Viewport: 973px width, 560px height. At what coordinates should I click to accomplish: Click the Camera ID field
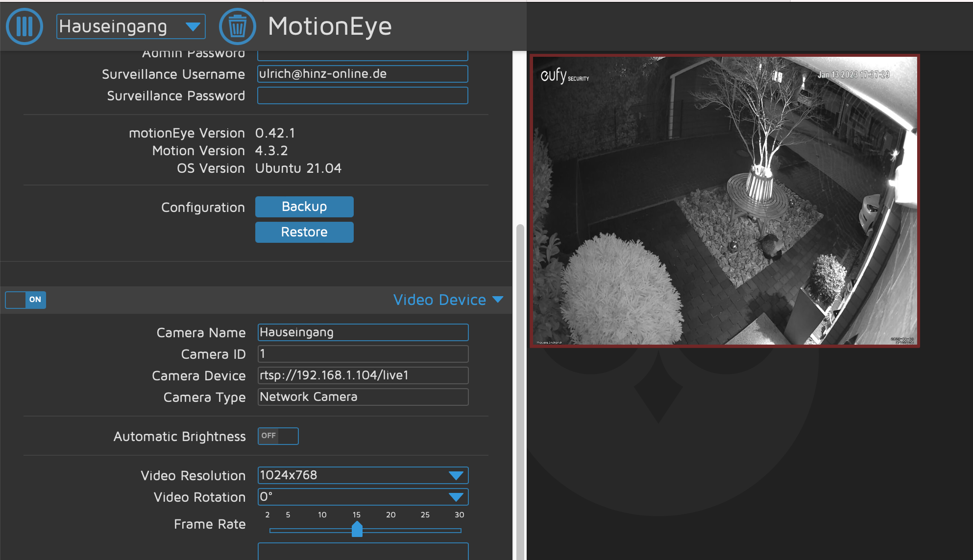(363, 354)
